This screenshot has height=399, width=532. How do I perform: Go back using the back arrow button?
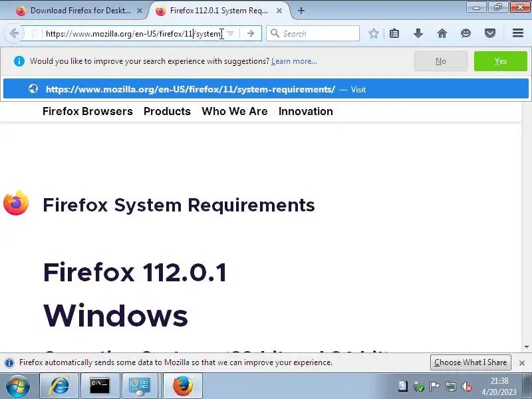[x=14, y=33]
